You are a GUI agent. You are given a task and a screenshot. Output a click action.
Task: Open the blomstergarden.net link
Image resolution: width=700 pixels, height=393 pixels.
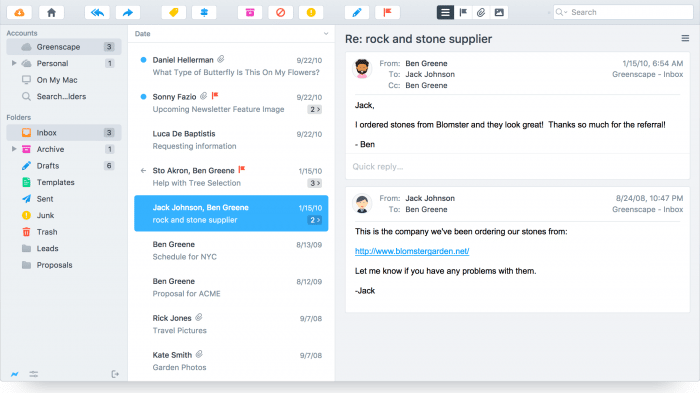pyautogui.click(x=412, y=251)
